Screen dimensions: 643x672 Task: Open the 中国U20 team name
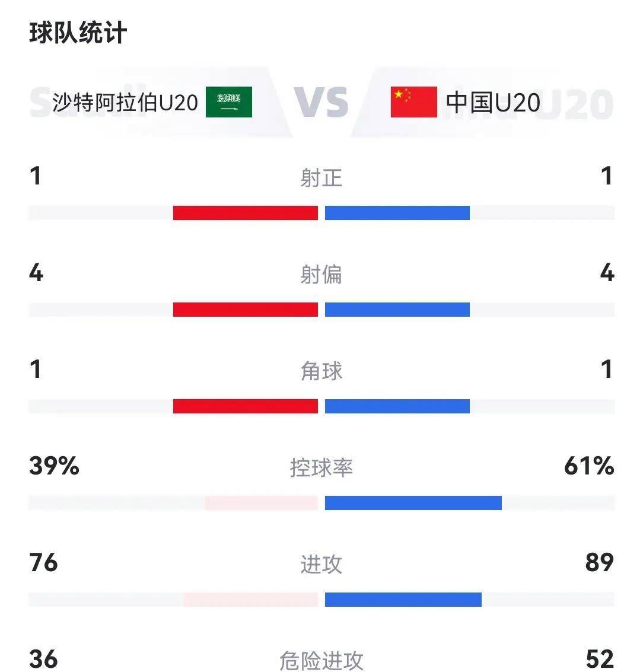pos(493,102)
